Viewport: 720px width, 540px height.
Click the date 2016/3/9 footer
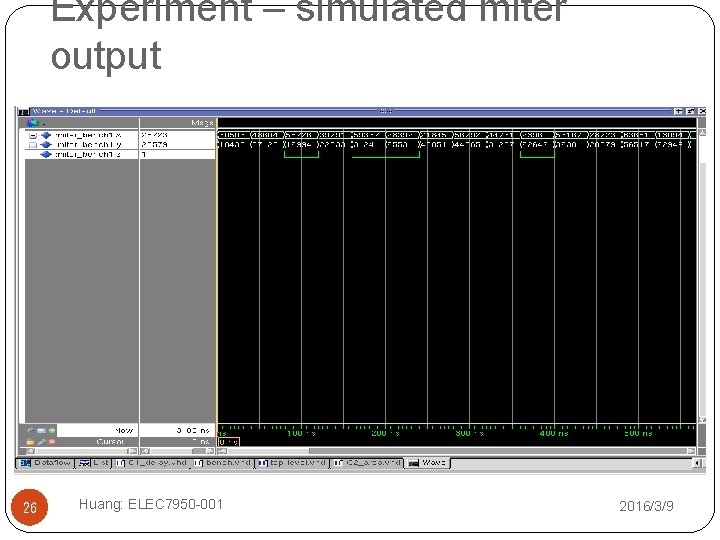646,506
